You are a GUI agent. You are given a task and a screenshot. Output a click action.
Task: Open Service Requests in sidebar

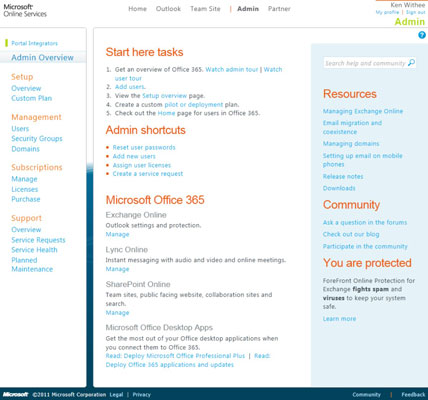click(38, 240)
